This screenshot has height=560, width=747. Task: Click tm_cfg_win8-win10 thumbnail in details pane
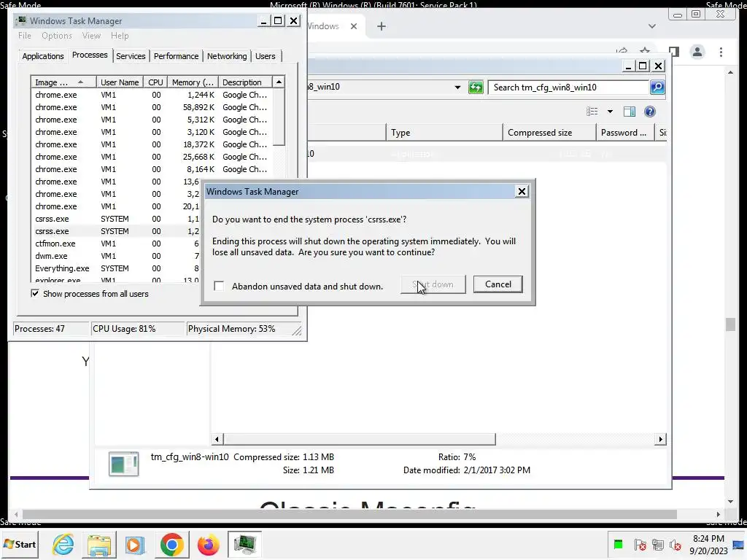[124, 464]
